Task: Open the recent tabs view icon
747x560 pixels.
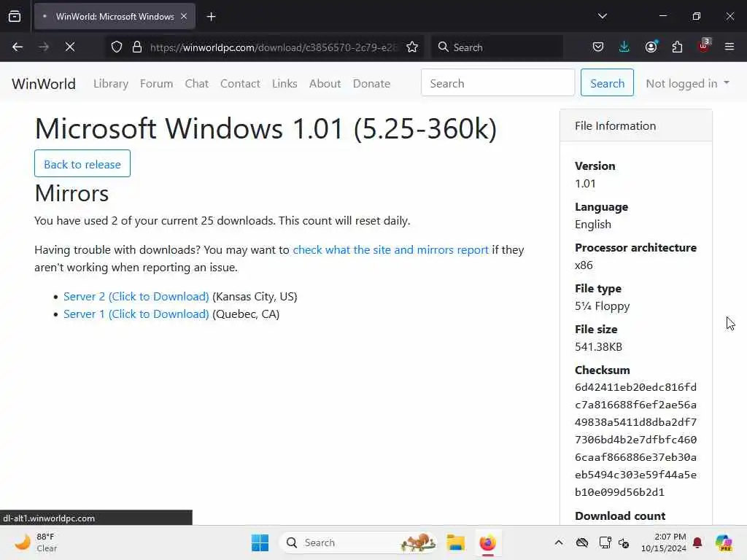Action: coord(15,16)
